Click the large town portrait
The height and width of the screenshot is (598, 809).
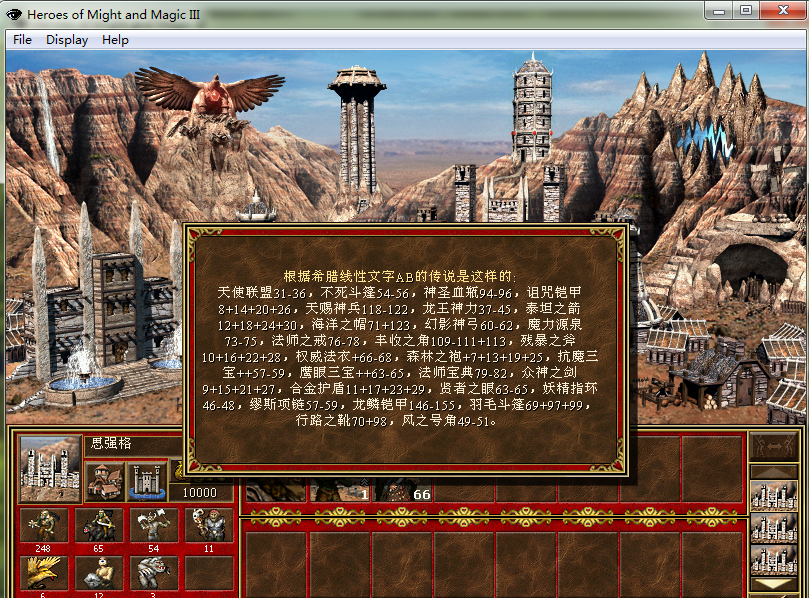coord(50,468)
